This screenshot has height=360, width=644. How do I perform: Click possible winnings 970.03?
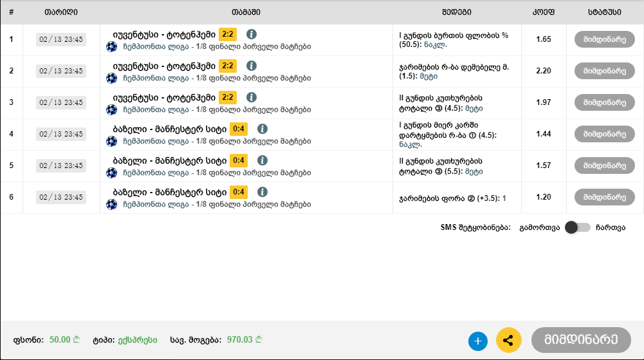(244, 340)
